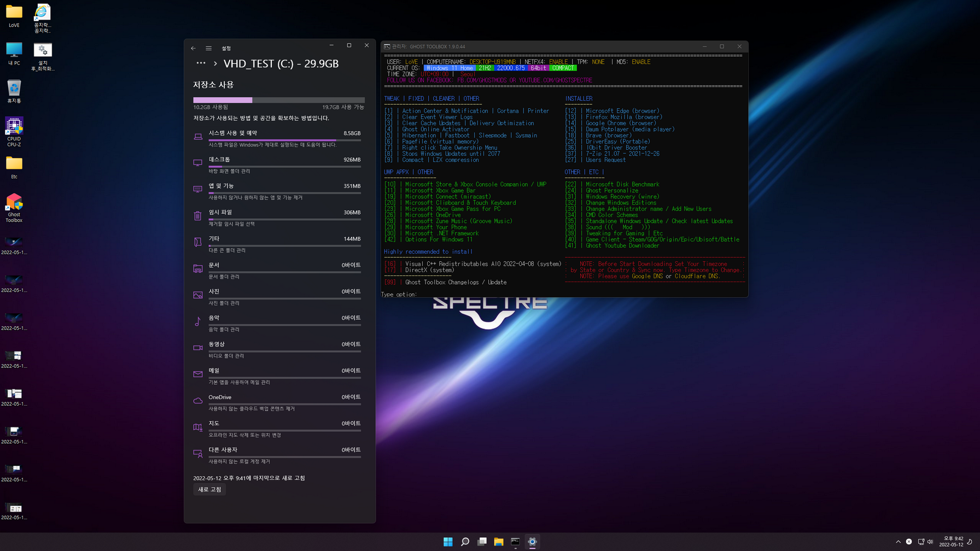Open Temporary files trash icon entry
980x551 pixels.
pos(198,216)
